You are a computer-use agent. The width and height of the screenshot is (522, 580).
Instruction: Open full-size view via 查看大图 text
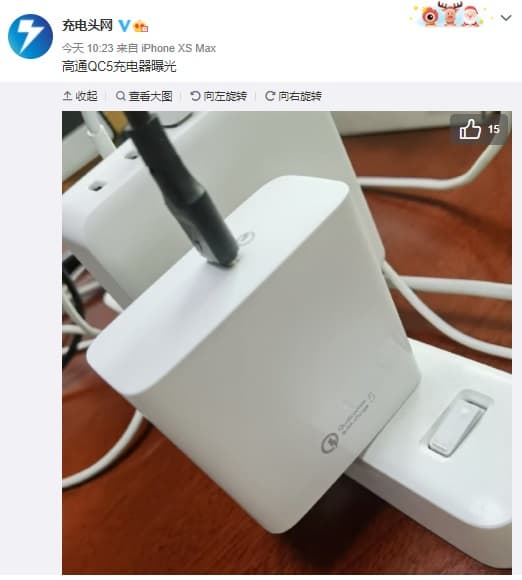[151, 96]
